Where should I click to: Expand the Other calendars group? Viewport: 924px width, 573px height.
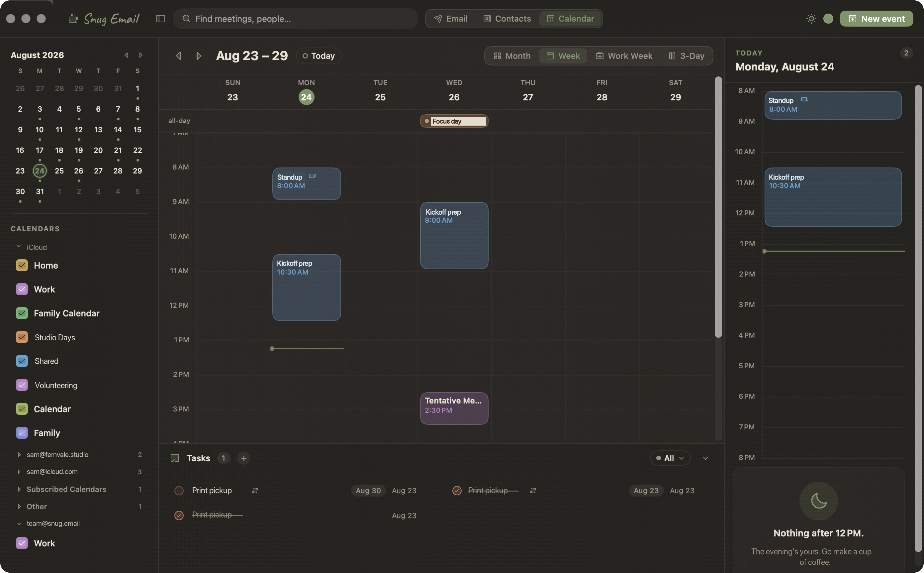coord(19,506)
